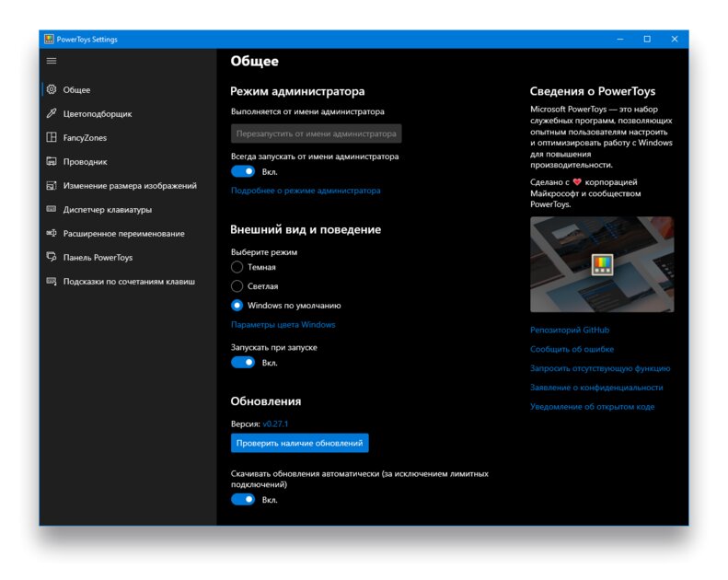Toggle Запускать при запуске switch

243,362
